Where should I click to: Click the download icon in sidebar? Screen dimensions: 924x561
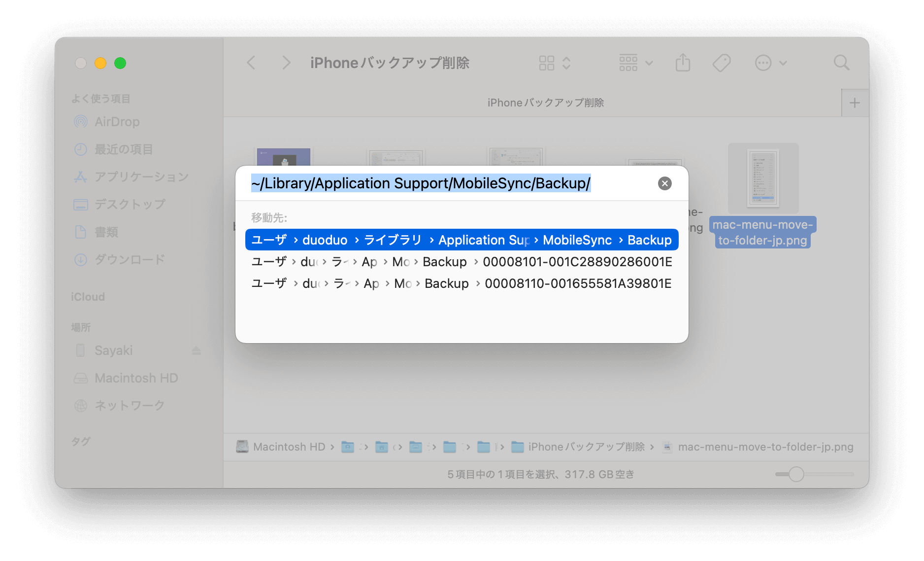coord(81,260)
